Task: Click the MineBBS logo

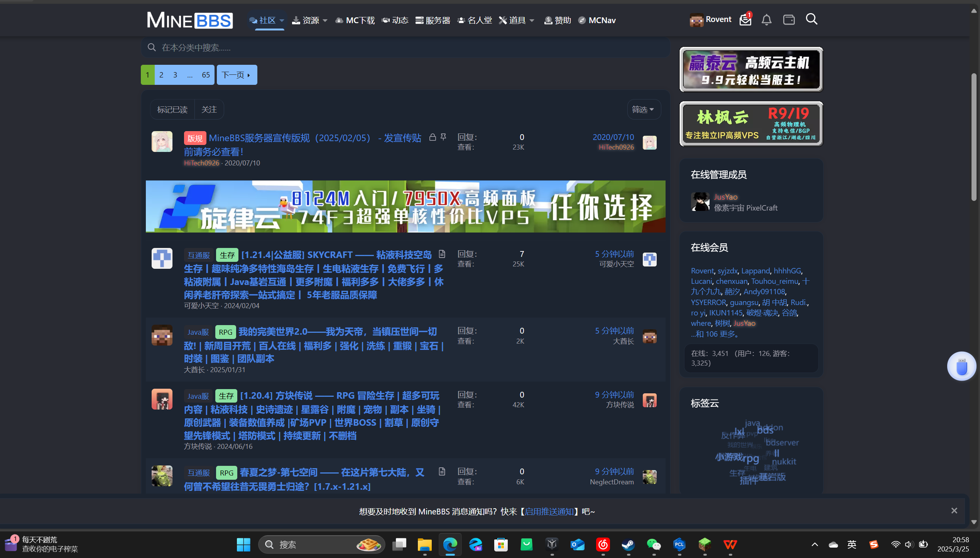Action: pos(190,20)
